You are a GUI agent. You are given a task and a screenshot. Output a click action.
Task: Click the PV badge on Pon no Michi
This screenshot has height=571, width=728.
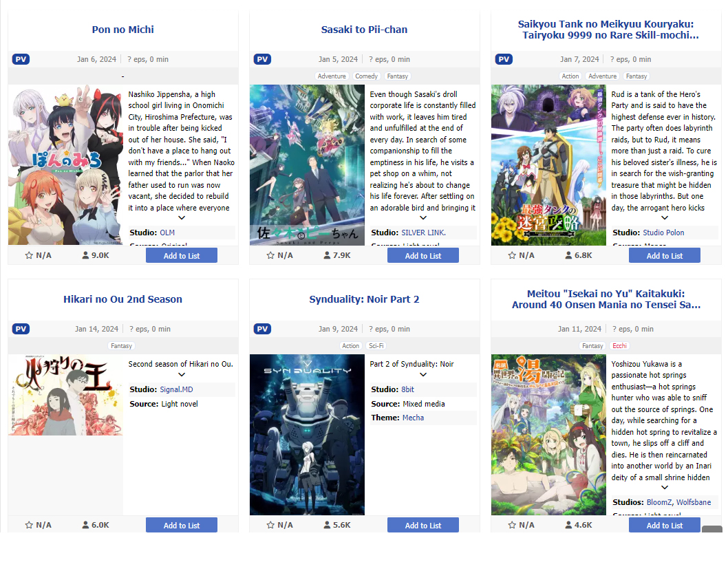coord(21,59)
